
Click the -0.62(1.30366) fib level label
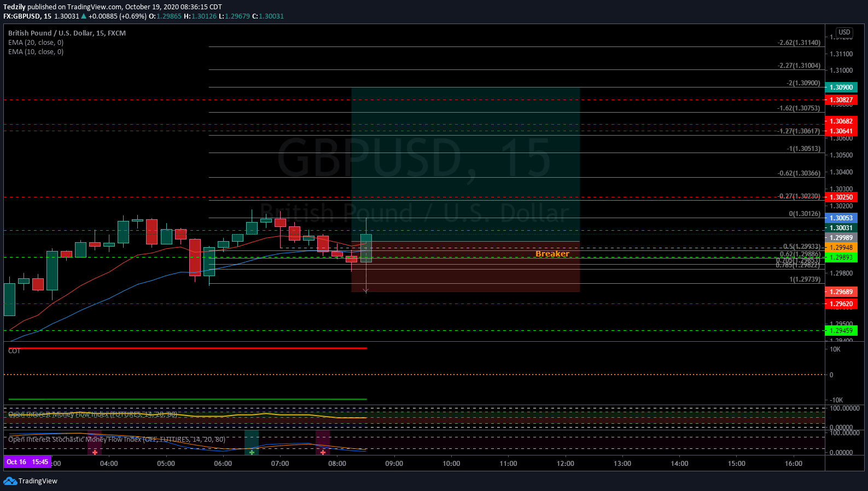pyautogui.click(x=799, y=173)
